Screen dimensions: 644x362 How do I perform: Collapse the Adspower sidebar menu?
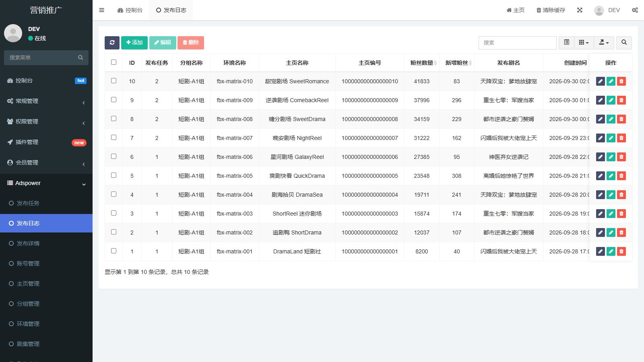pos(46,183)
